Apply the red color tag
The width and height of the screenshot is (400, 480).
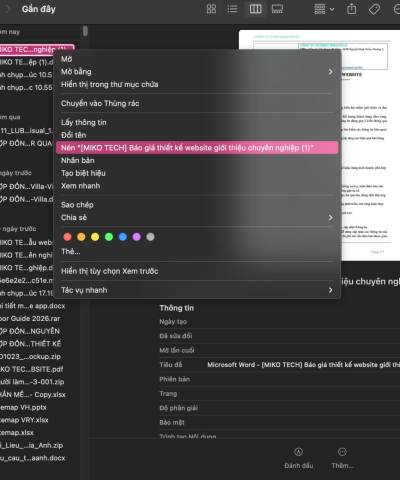tap(67, 237)
